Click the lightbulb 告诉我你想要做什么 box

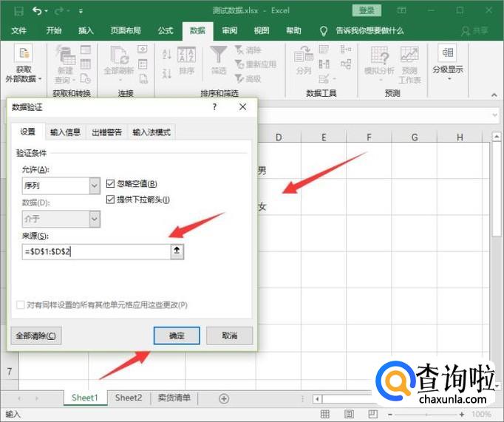pyautogui.click(x=362, y=31)
